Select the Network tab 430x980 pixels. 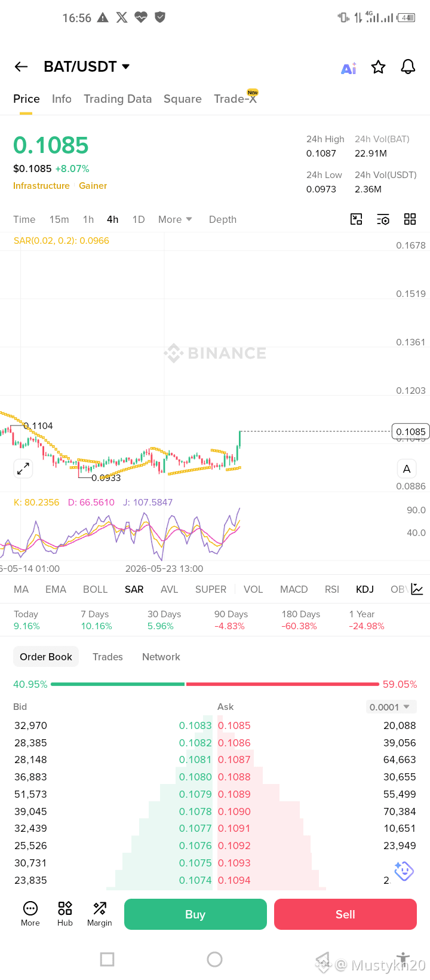161,657
